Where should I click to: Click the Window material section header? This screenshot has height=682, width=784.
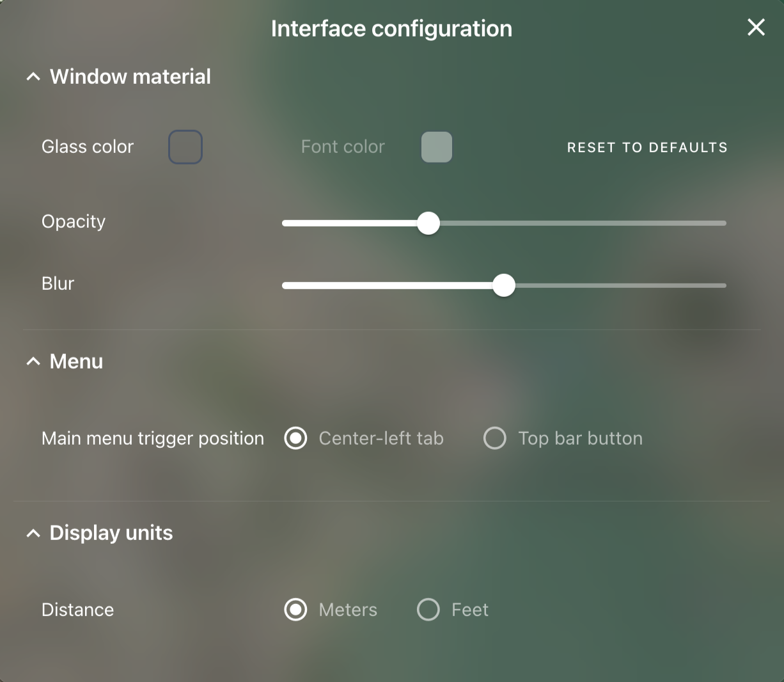130,76
